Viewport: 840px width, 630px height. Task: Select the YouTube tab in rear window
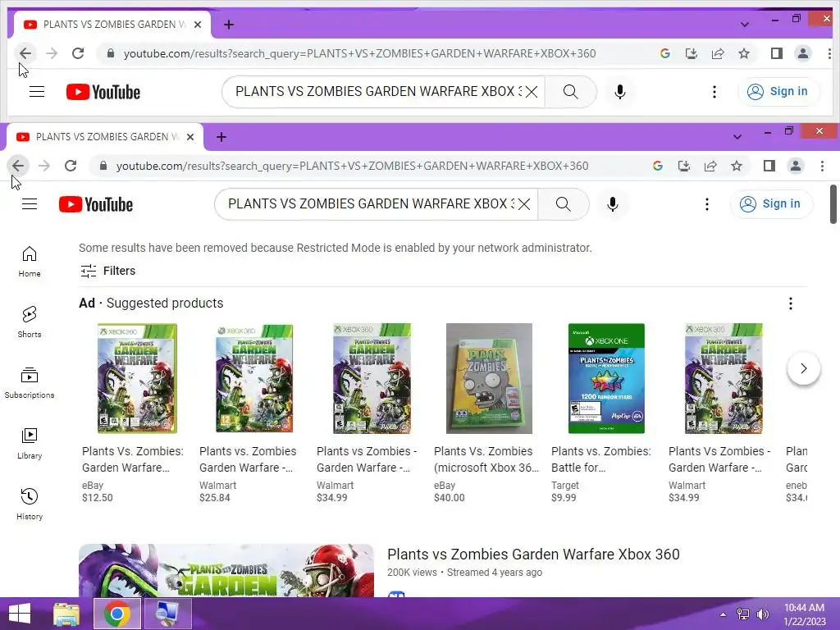(112, 25)
